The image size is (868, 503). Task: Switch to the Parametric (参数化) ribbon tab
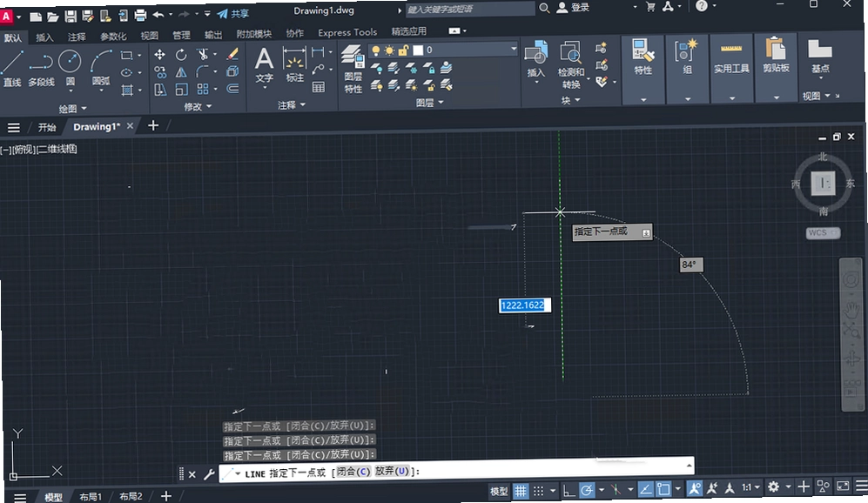point(113,37)
